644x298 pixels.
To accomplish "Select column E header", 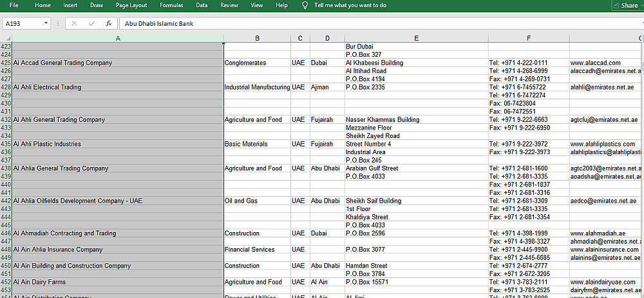I will [417, 38].
